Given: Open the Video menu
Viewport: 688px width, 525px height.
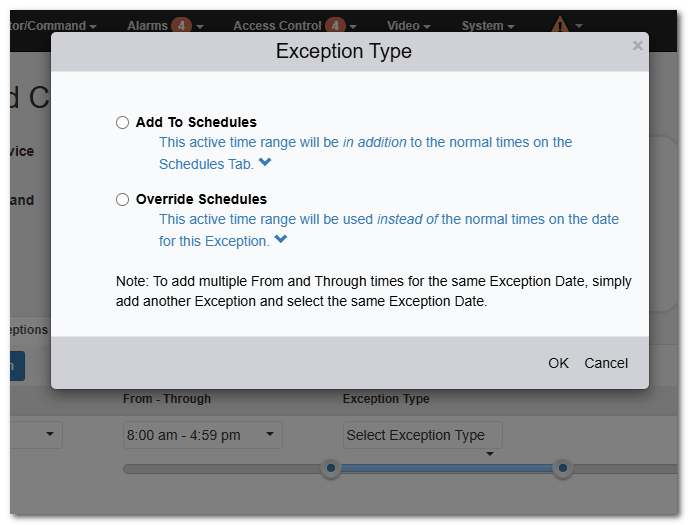Looking at the screenshot, I should point(408,26).
